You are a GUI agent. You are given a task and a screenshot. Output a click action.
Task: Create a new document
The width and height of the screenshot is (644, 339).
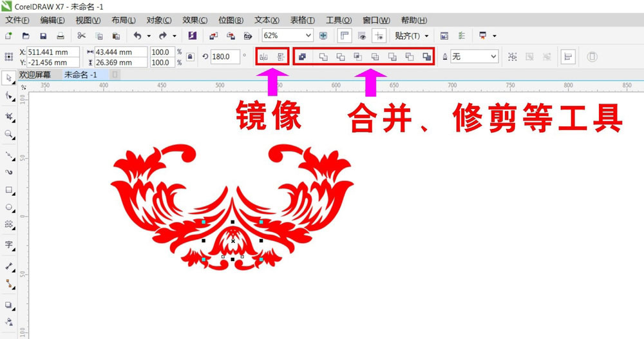(x=8, y=35)
